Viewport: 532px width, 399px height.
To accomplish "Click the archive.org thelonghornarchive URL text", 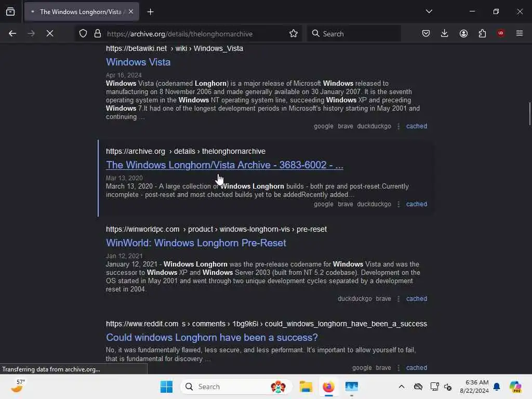I will click(x=185, y=151).
